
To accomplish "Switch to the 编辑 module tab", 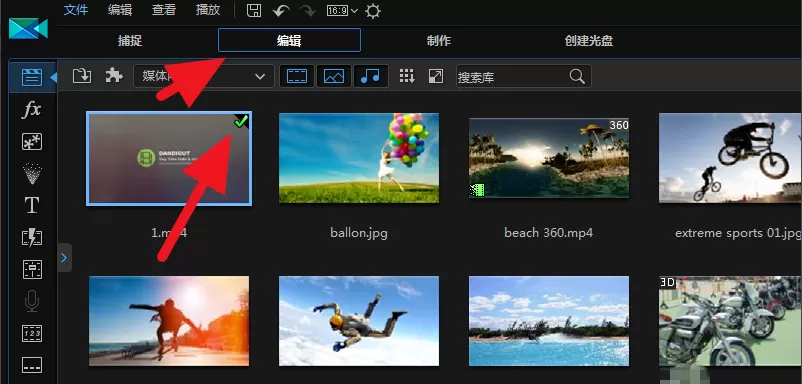I will tap(289, 40).
